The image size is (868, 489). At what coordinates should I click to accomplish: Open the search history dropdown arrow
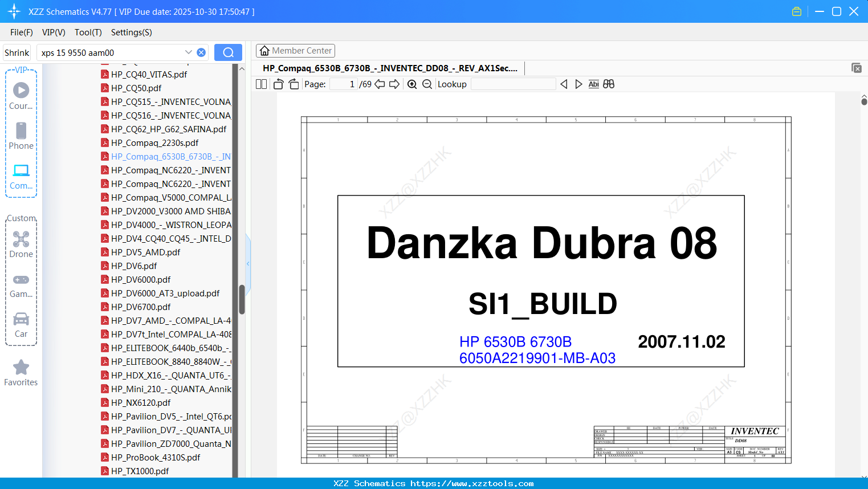tap(189, 52)
